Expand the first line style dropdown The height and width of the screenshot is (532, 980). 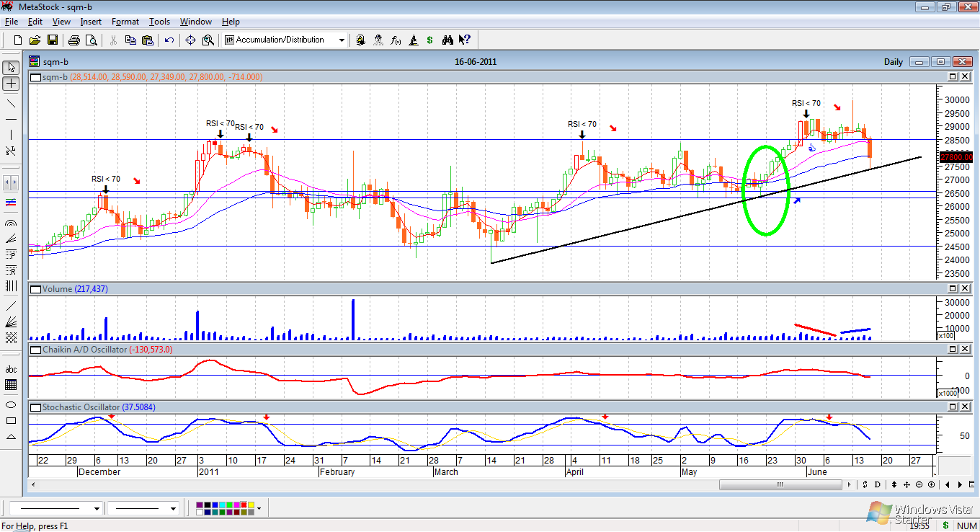(x=97, y=509)
